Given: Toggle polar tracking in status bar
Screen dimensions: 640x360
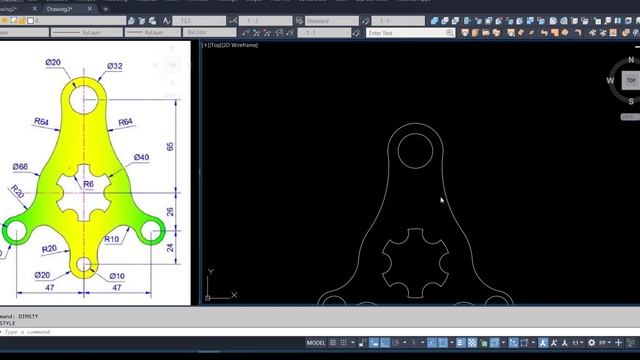Looking at the screenshot, I should pyautogui.click(x=395, y=343).
